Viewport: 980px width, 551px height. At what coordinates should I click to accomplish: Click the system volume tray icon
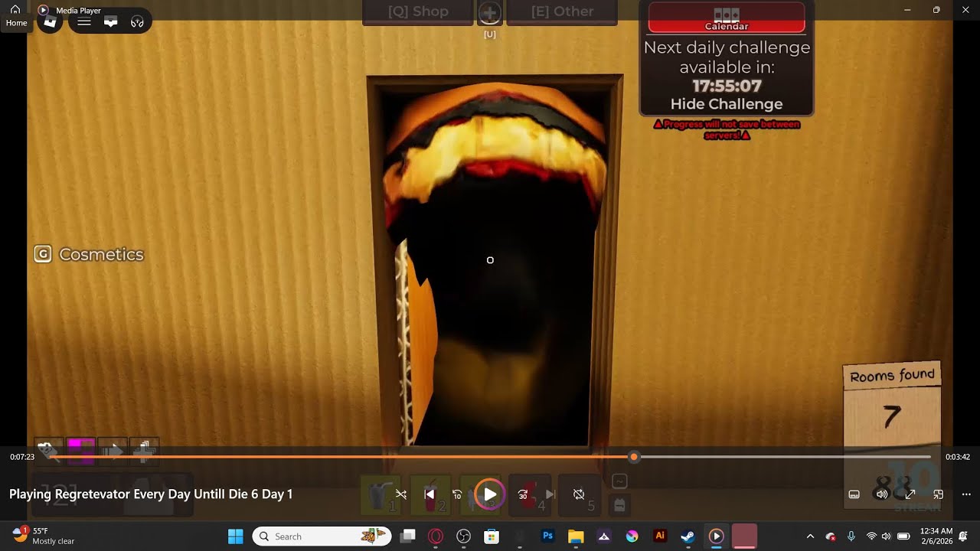[x=886, y=536]
